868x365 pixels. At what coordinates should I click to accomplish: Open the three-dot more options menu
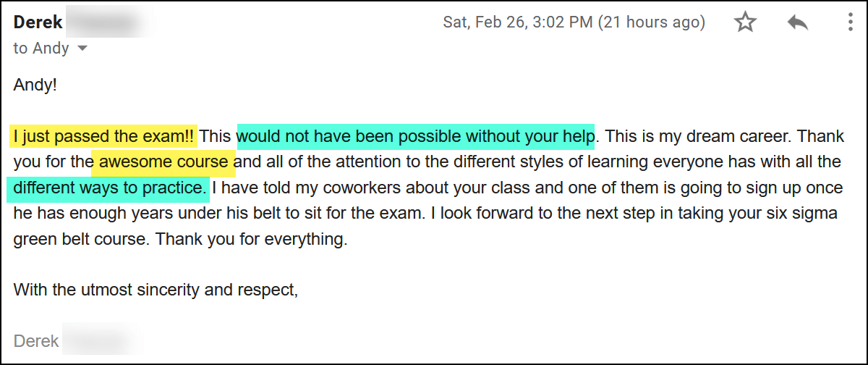850,23
